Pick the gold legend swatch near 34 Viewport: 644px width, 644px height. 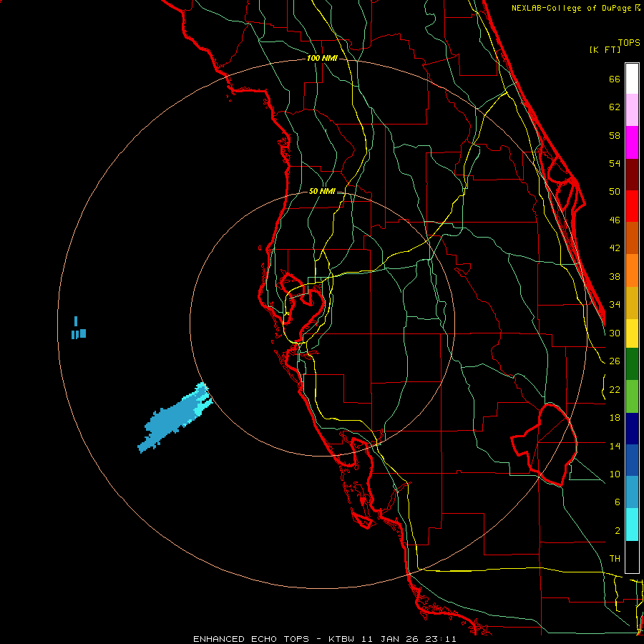pos(632,303)
